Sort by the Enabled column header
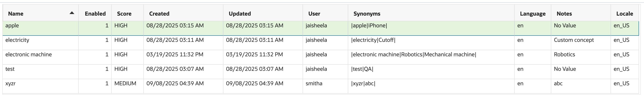 (95, 14)
